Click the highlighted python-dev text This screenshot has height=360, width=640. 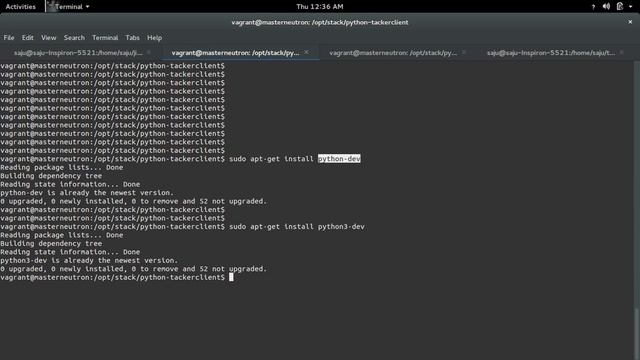click(x=339, y=159)
